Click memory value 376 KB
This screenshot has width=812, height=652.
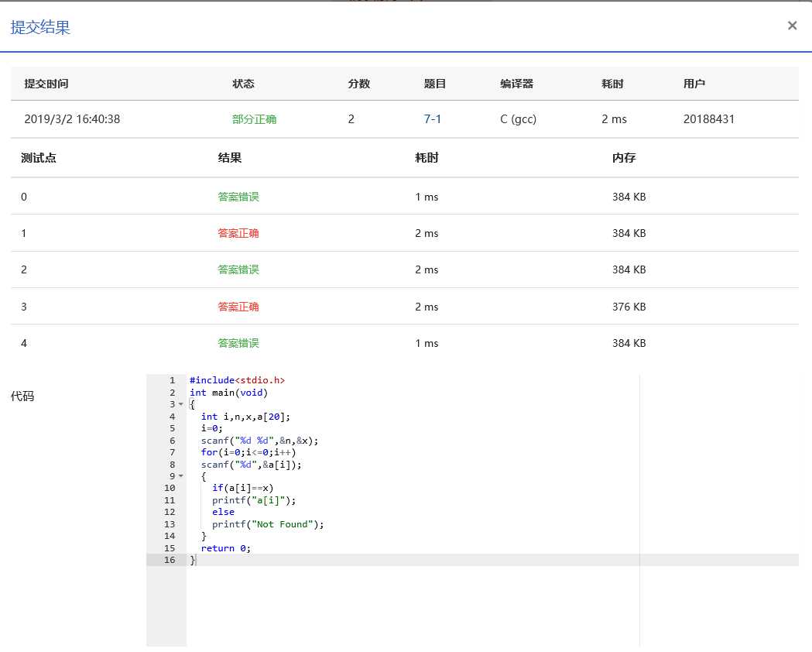tap(629, 307)
